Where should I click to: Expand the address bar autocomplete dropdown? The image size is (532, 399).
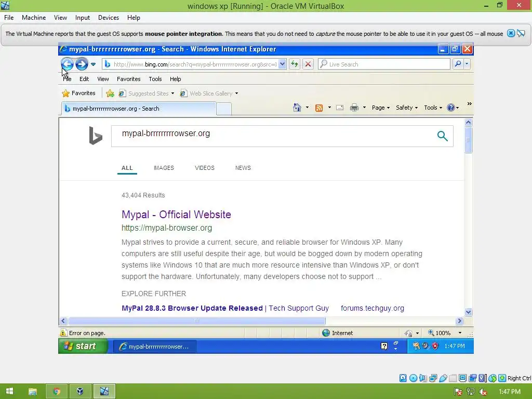282,64
